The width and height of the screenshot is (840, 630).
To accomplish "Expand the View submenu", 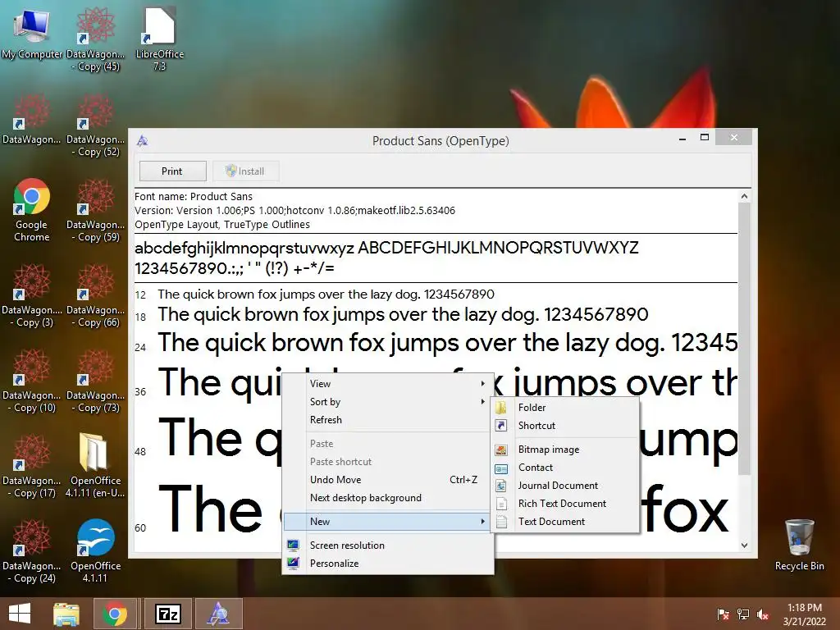I will (x=398, y=384).
